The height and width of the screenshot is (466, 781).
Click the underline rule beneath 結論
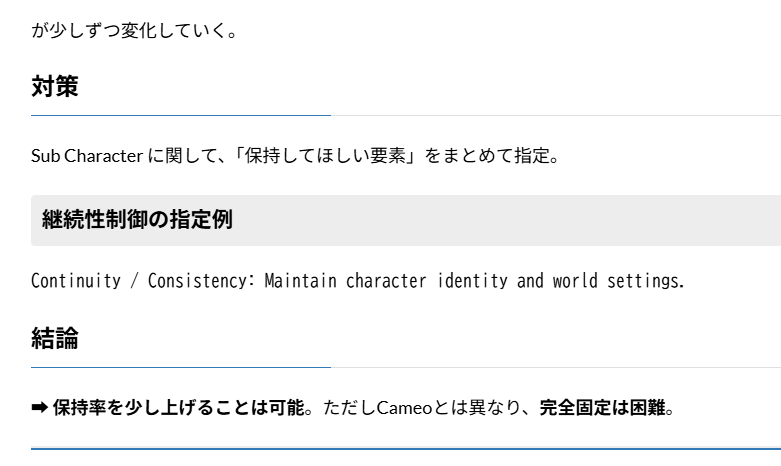coord(180,368)
